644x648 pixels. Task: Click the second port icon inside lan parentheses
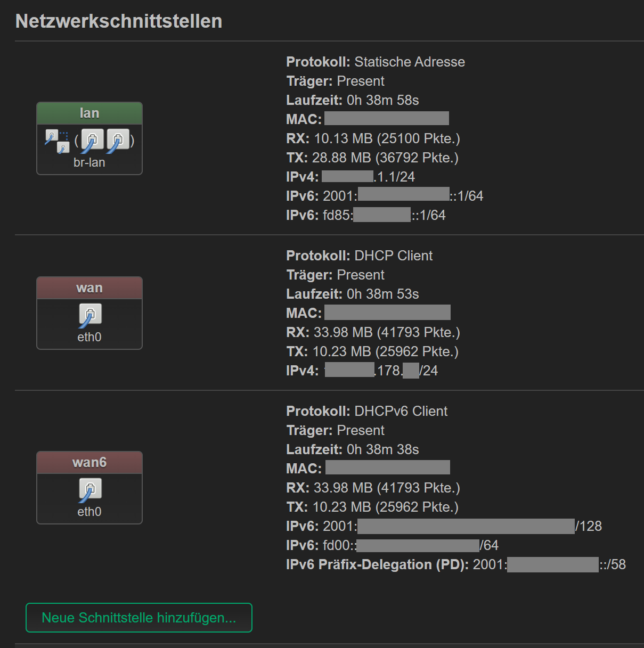coord(118,141)
